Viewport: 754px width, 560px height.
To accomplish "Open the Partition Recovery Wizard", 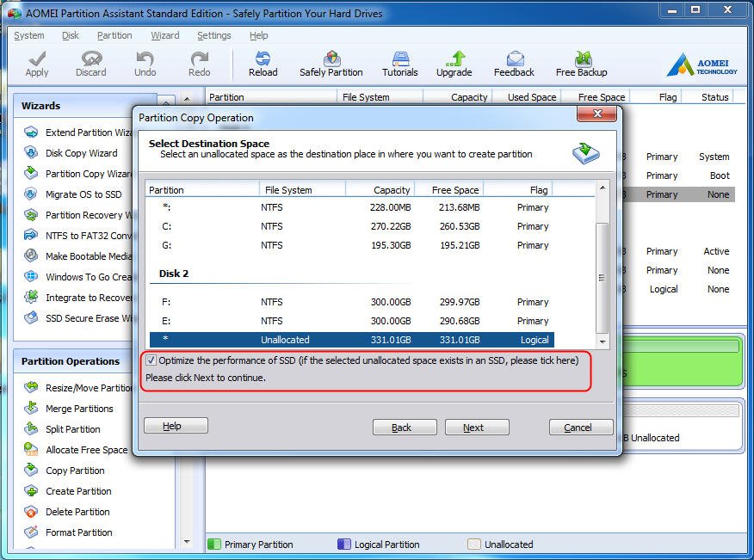I will click(x=78, y=215).
